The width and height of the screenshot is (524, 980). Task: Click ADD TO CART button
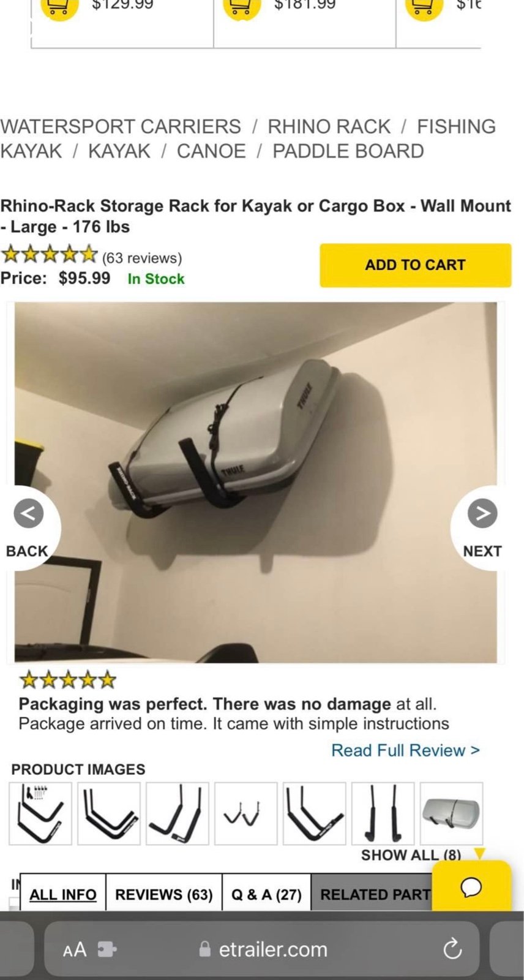pos(415,265)
